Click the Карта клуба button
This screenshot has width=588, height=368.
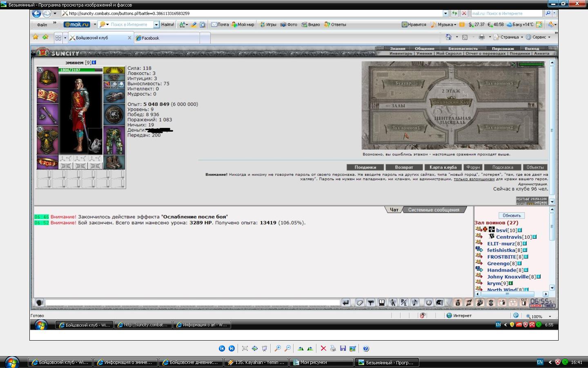point(443,167)
